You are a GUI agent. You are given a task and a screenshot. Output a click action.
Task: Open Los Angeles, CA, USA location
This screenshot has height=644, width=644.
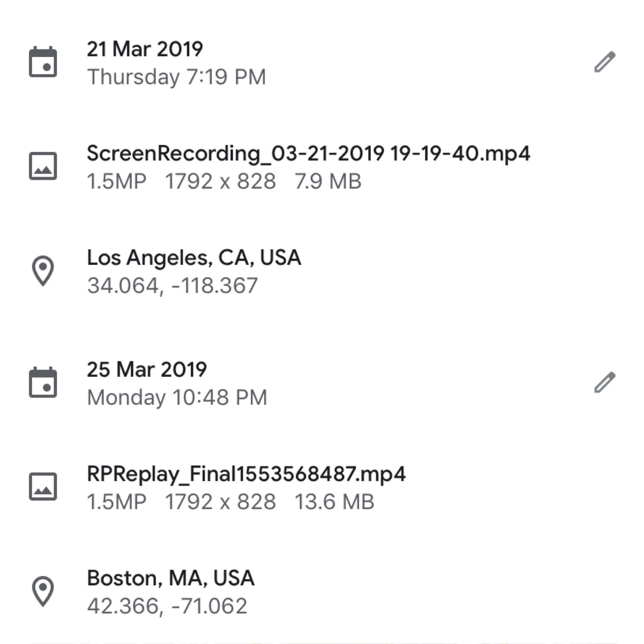coord(194,258)
